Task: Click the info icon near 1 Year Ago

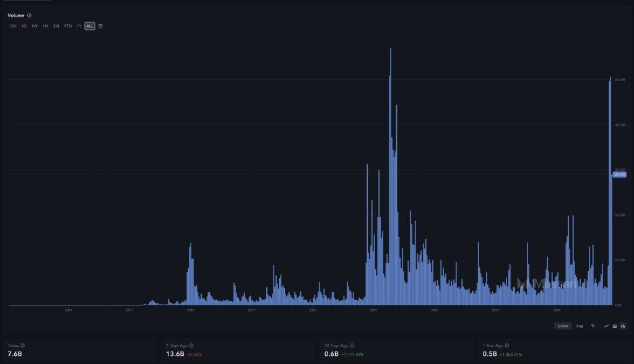Action: point(508,344)
